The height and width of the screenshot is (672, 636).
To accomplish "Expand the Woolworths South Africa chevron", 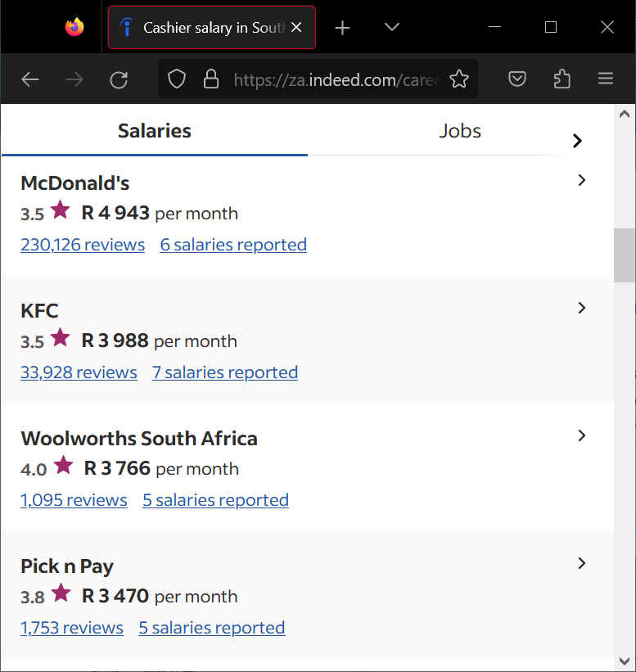I will (x=582, y=435).
